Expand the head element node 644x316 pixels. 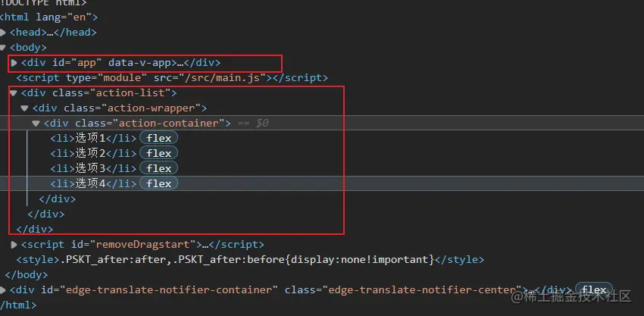click(3, 33)
